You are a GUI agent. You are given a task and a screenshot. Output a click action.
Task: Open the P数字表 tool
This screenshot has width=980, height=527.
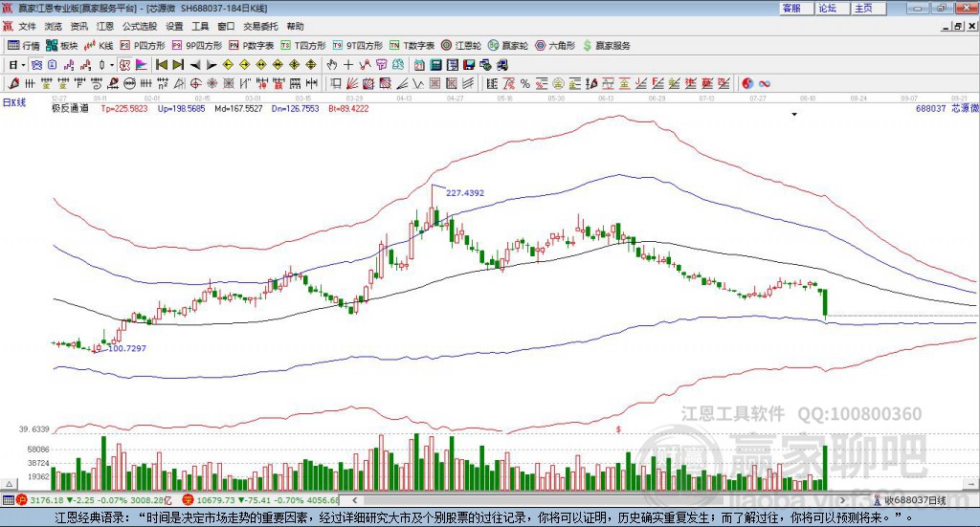252,46
